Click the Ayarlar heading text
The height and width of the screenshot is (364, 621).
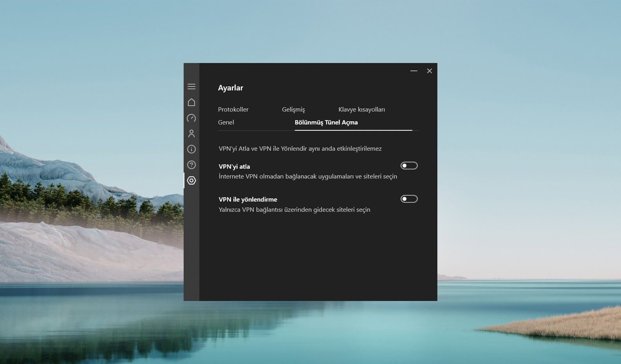pyautogui.click(x=231, y=88)
